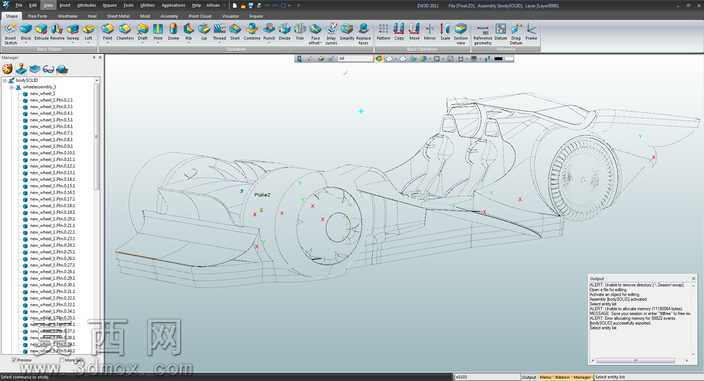Toggle the Manager button in status bar
Viewport: 704px width, 381px height.
[582, 377]
